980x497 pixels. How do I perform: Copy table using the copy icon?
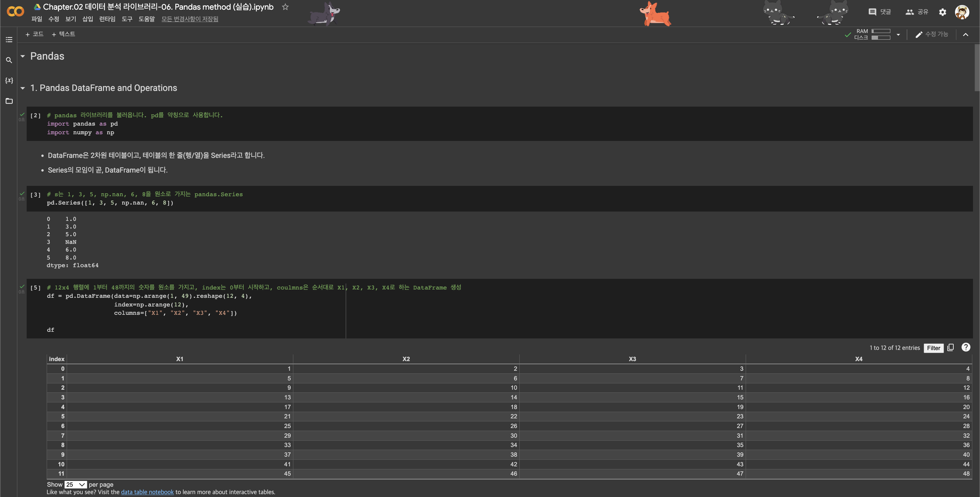[x=950, y=347]
